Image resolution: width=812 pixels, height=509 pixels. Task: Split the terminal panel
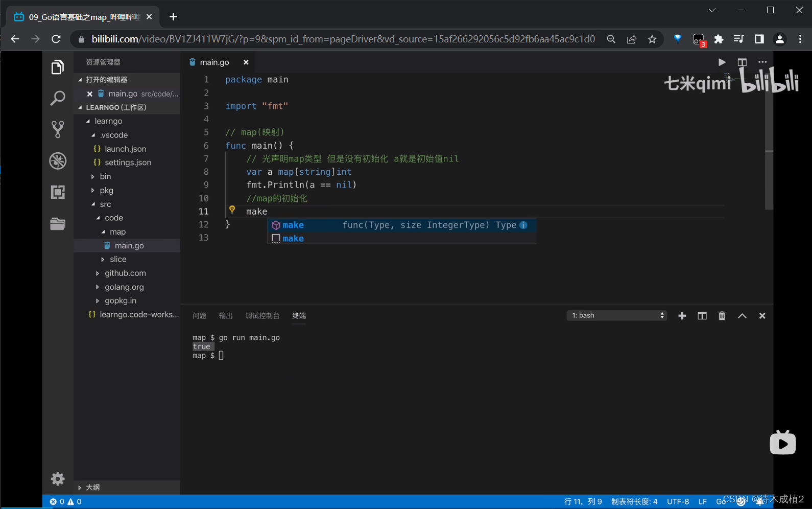[702, 316]
